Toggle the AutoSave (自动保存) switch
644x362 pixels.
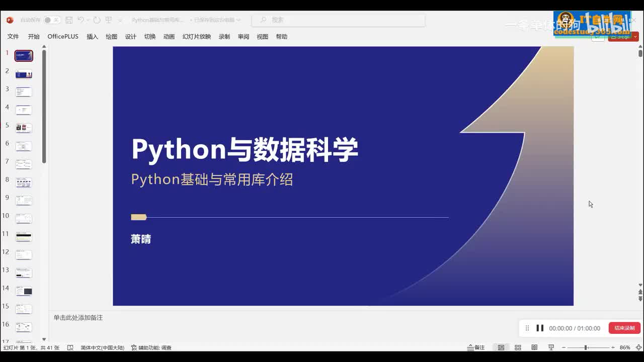pos(52,20)
